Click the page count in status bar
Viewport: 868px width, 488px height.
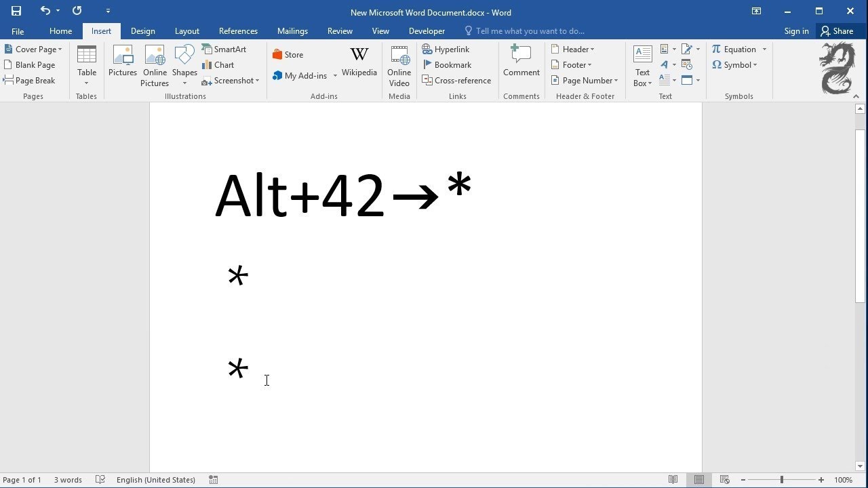pyautogui.click(x=22, y=480)
